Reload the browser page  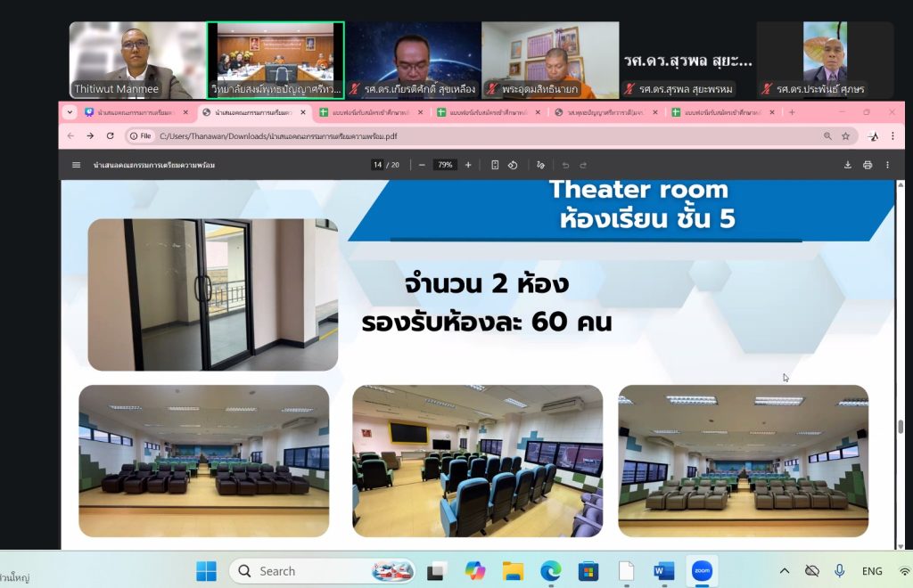[x=111, y=136]
